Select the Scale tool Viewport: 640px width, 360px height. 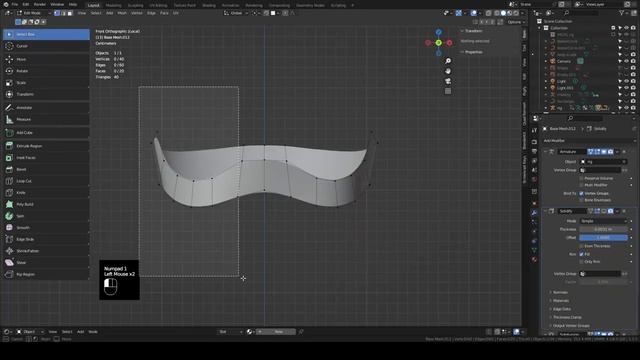[x=46, y=83]
